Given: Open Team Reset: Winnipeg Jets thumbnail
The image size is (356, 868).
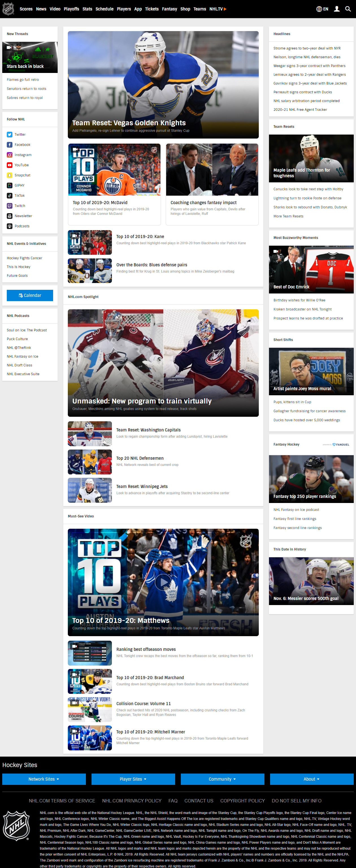Looking at the screenshot, I should coord(90,490).
